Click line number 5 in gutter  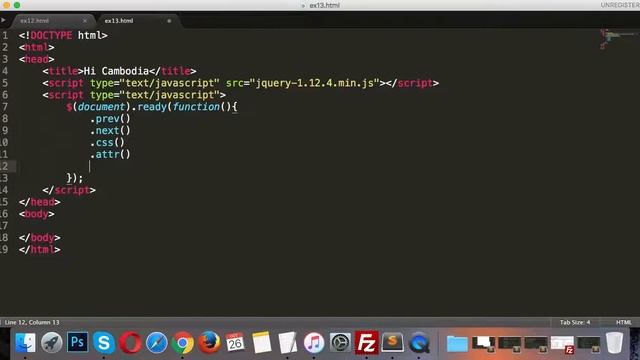[x=5, y=83]
